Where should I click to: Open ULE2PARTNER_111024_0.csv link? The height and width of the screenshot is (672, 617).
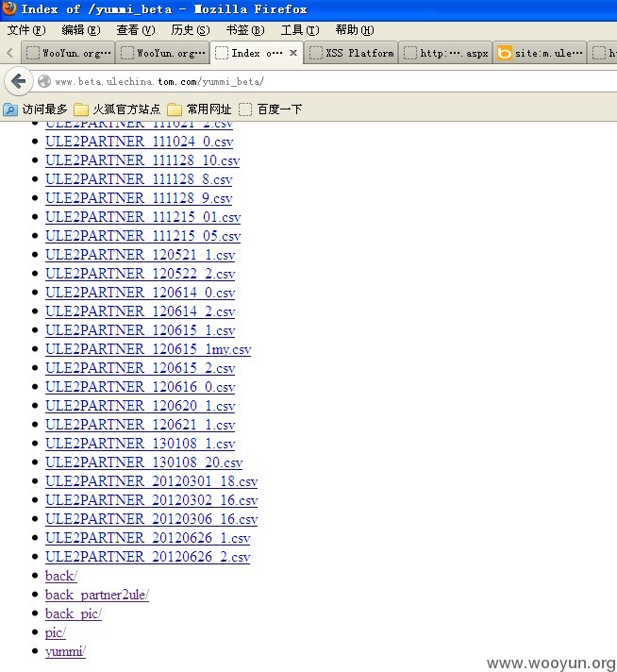point(140,142)
